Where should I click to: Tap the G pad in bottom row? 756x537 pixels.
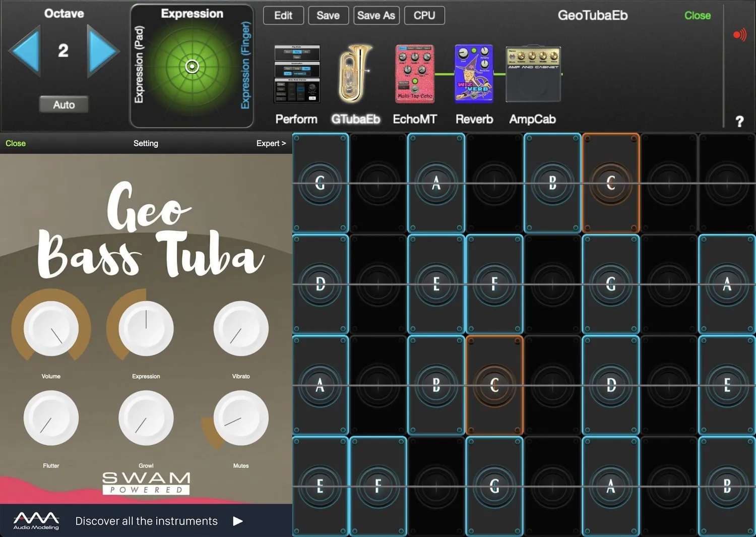494,487
